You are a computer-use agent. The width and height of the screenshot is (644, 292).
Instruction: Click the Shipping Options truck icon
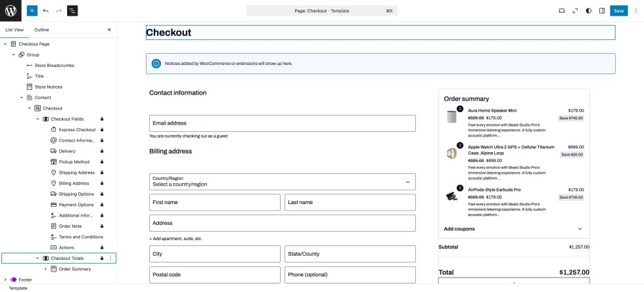(53, 194)
